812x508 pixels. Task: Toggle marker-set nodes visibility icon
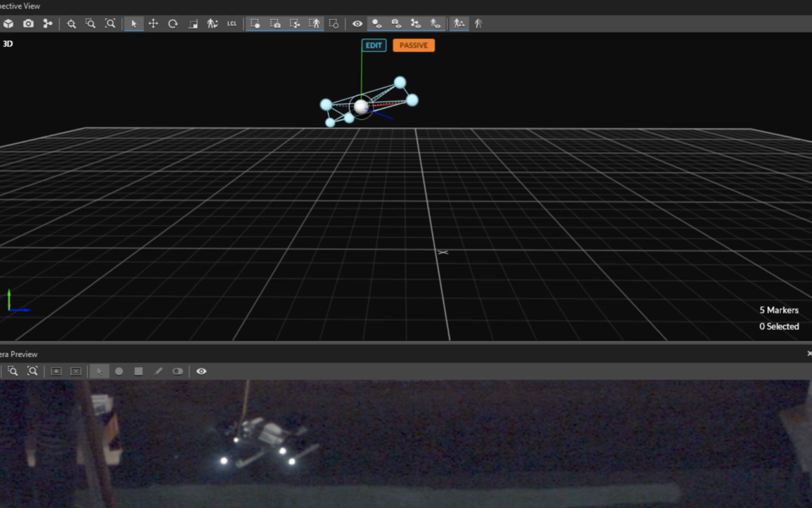point(416,23)
